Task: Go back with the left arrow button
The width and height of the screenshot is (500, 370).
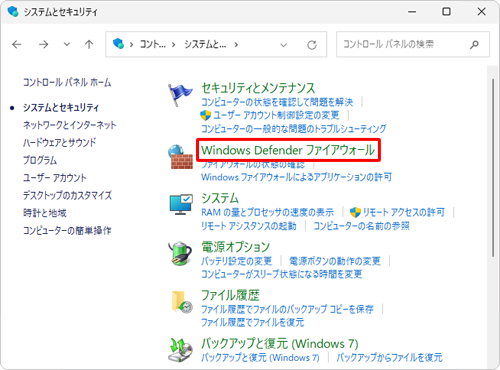Action: (x=17, y=44)
